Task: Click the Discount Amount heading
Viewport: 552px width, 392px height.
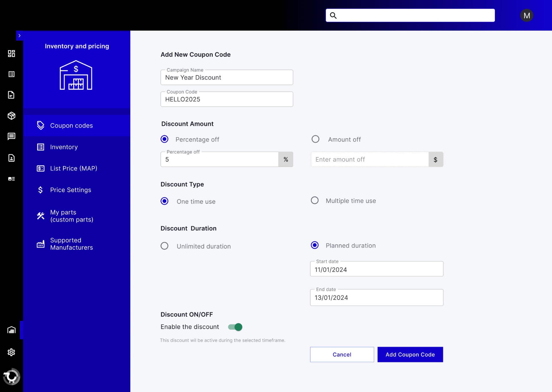Action: [187, 124]
